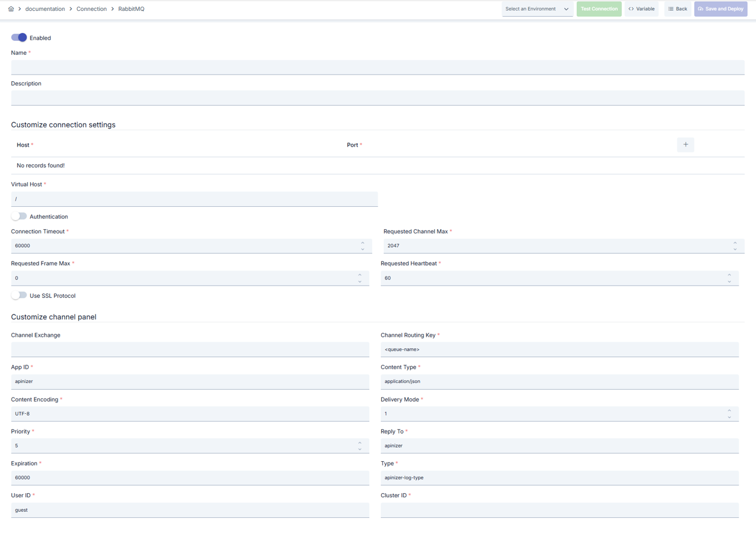Decrease Connection Timeout with down arrow
Viewport: 756px width, 540px height.
coord(363,249)
